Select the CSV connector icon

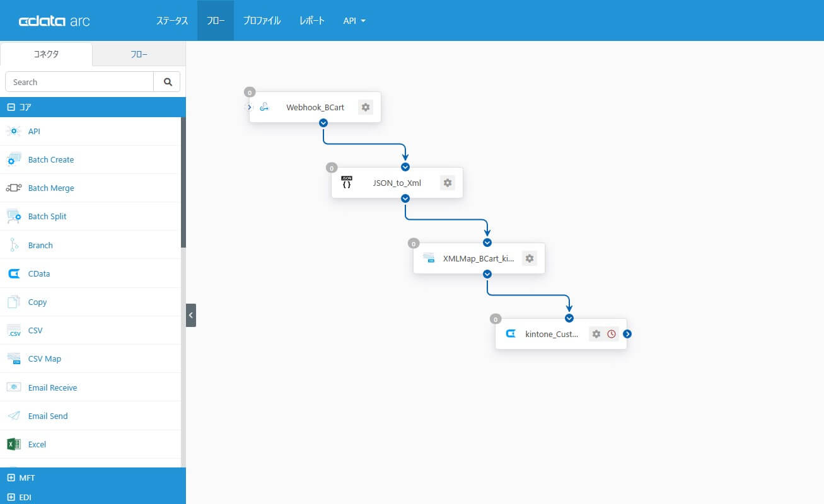(13, 331)
